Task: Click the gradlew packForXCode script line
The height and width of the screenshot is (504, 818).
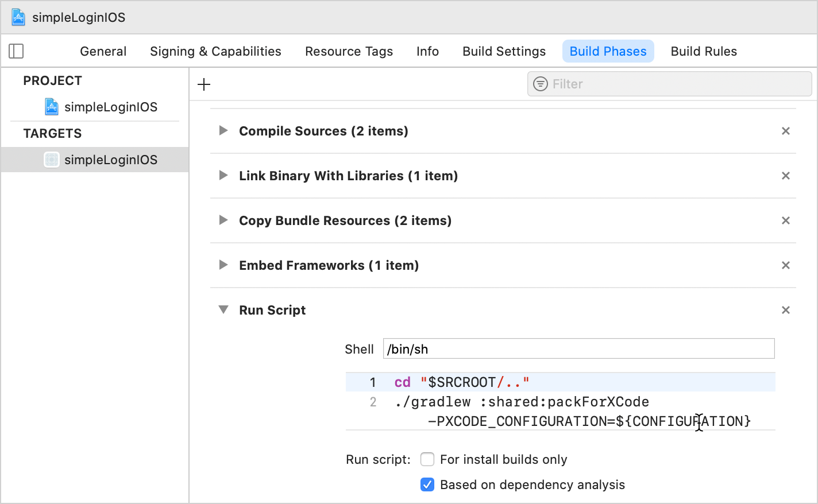Action: pyautogui.click(x=522, y=402)
